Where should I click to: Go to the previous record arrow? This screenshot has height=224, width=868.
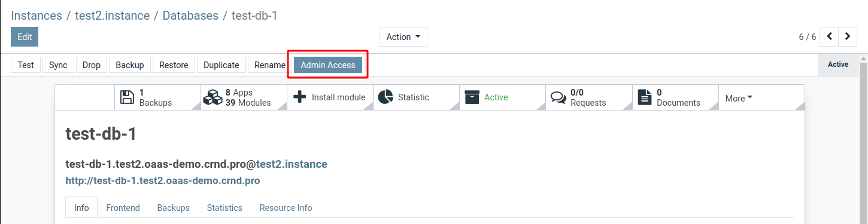click(829, 36)
